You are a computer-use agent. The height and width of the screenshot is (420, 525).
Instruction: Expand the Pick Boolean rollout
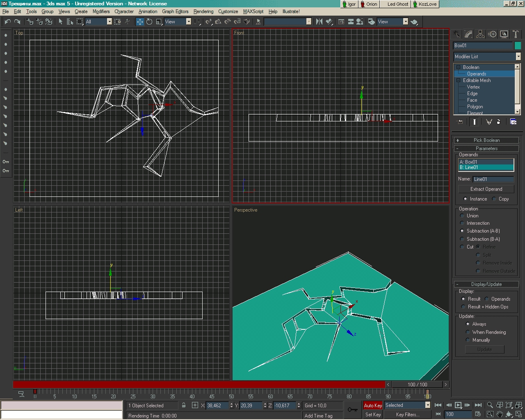[x=486, y=140]
